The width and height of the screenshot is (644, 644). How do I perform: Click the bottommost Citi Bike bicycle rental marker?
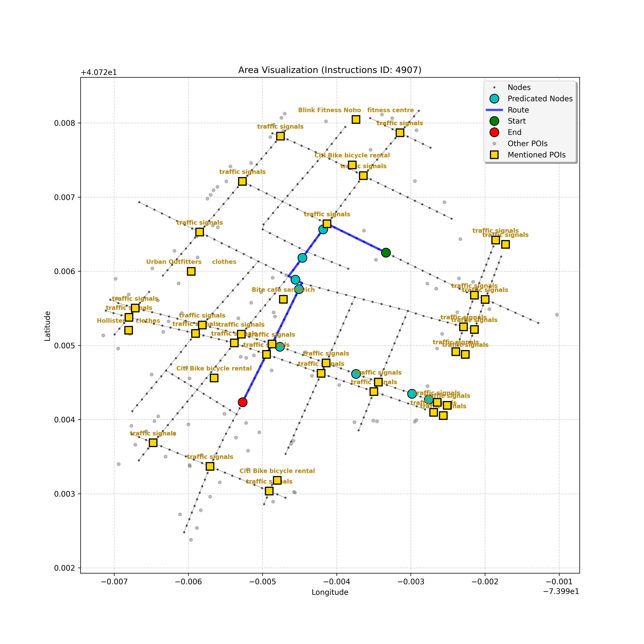coord(277,480)
